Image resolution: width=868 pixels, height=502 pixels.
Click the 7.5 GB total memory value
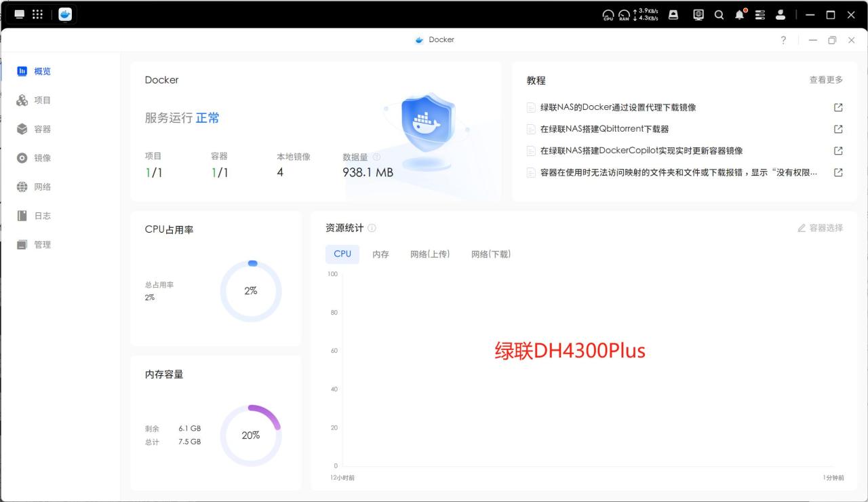point(190,442)
